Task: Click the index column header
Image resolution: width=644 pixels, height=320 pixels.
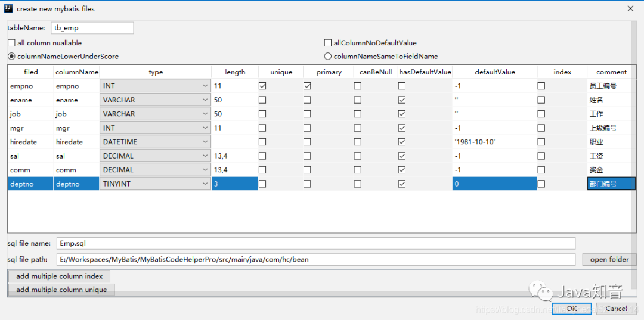Action: [x=562, y=72]
